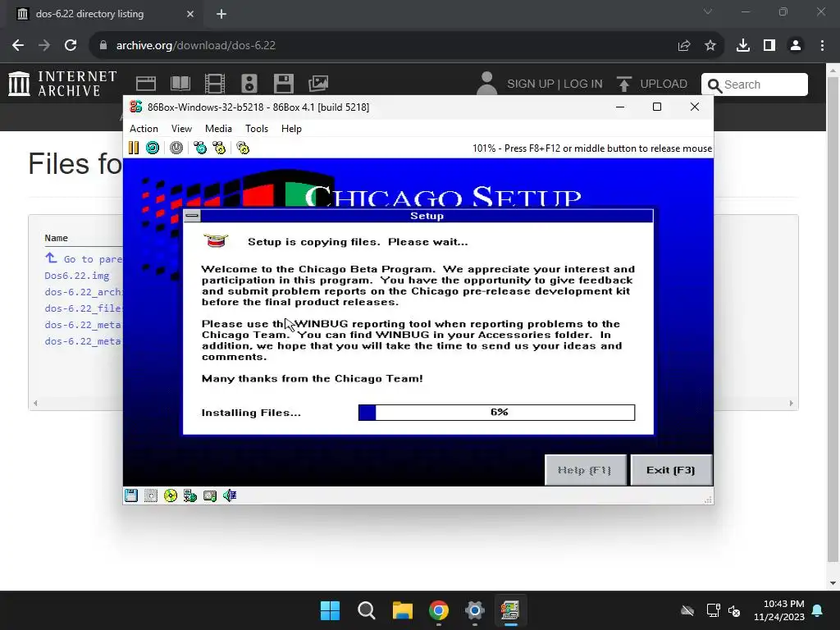Open File Explorer from taskbar
This screenshot has height=630, width=840.
[x=402, y=610]
